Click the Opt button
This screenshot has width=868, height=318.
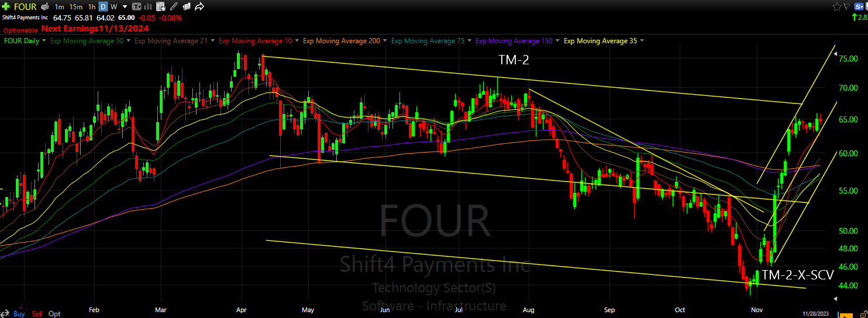click(54, 314)
